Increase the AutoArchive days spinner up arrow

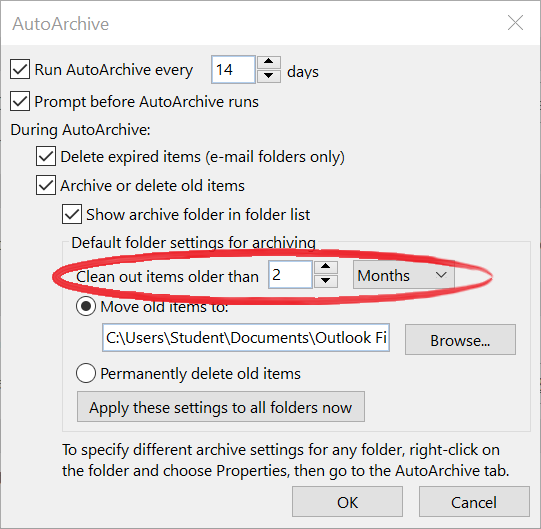pos(268,62)
